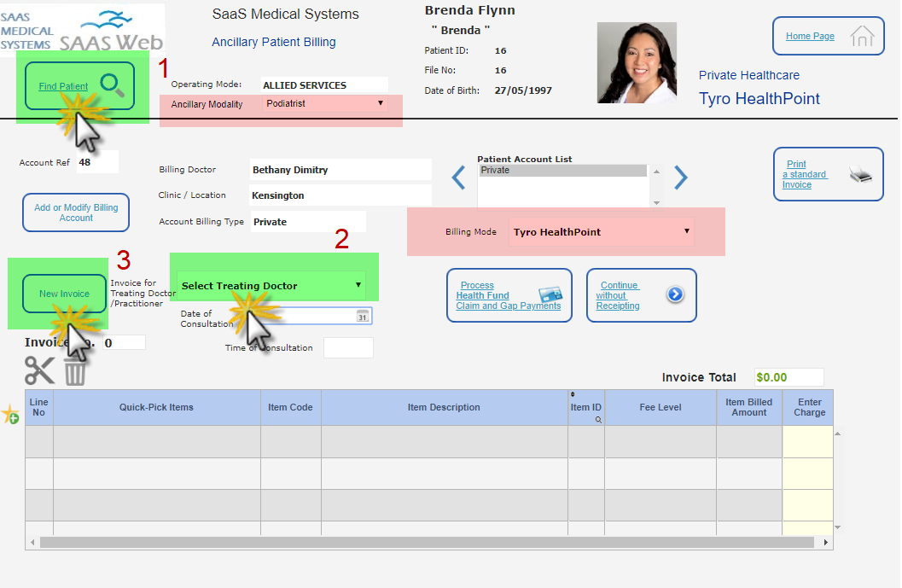This screenshot has width=902, height=588.
Task: Click the Add or Modify Billing Account button
Action: pyautogui.click(x=76, y=212)
